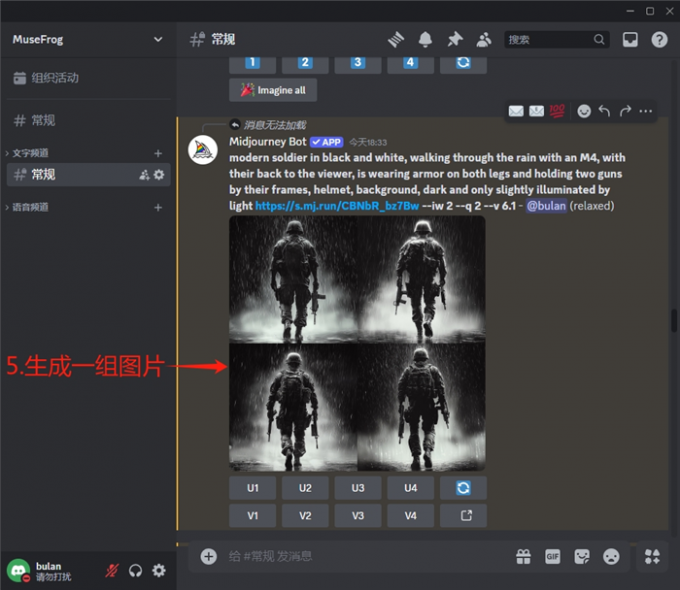Open notification settings bell icon
The height and width of the screenshot is (590, 680).
[x=425, y=39]
